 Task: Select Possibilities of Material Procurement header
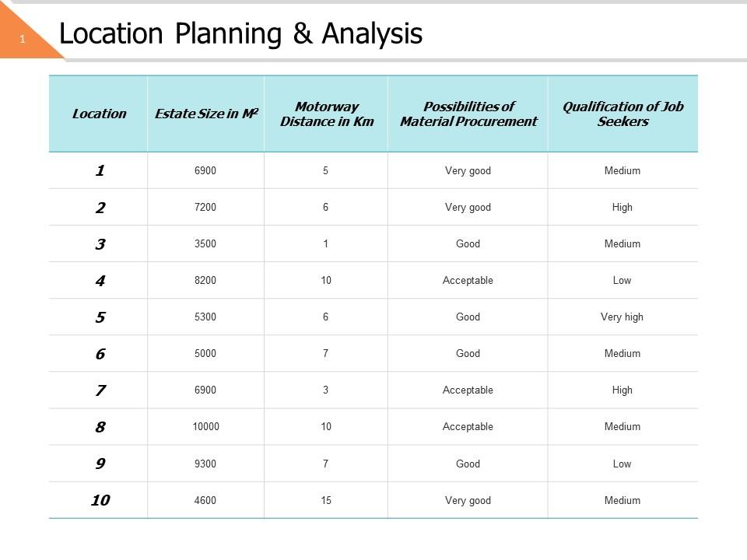point(468,114)
